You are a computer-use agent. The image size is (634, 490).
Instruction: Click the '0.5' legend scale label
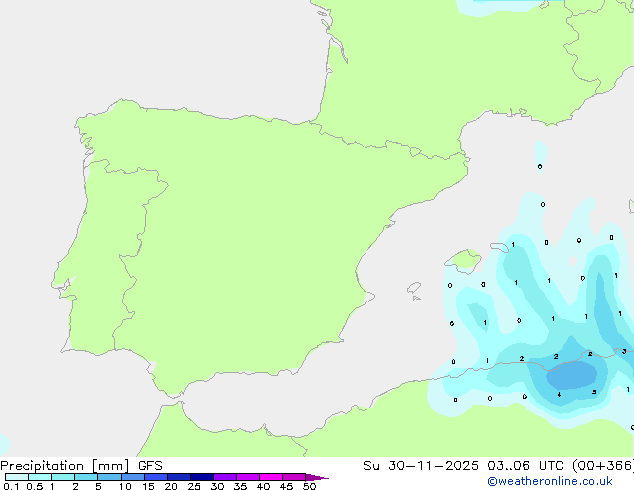tap(35, 486)
